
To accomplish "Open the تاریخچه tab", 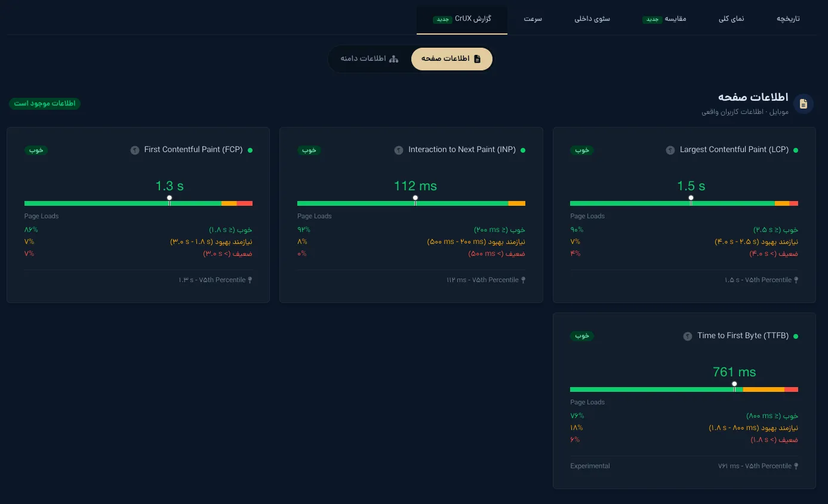I will point(788,19).
